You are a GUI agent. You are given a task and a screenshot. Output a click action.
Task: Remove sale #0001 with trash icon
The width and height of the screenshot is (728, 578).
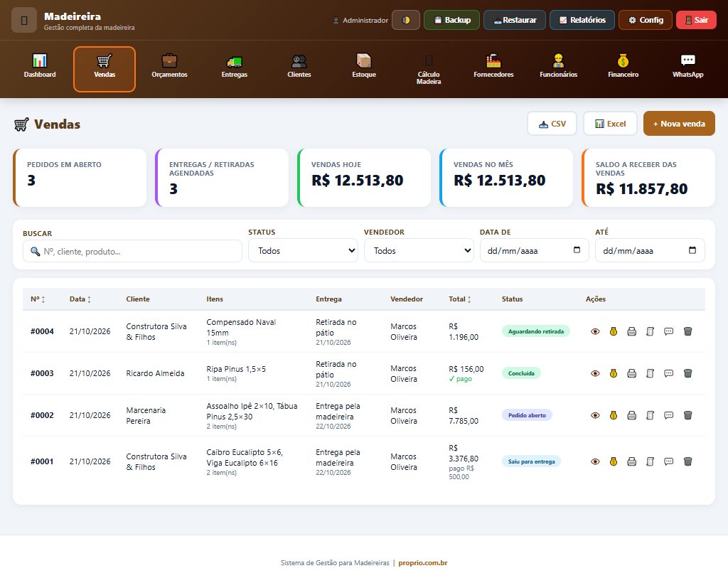coord(687,461)
